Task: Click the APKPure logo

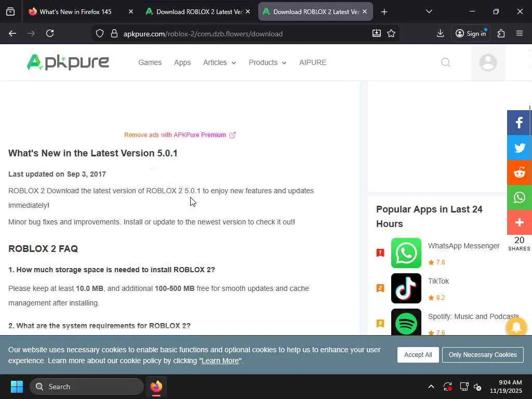Action: click(x=68, y=62)
